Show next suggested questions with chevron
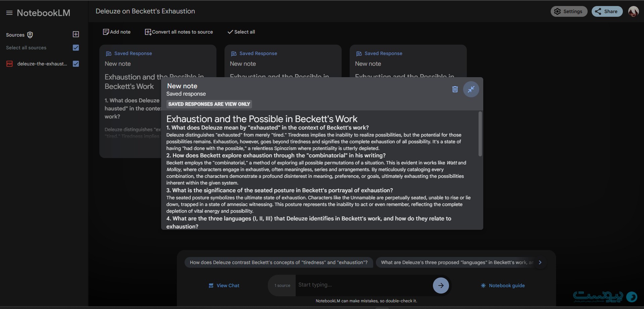The width and height of the screenshot is (644, 309). (540, 262)
